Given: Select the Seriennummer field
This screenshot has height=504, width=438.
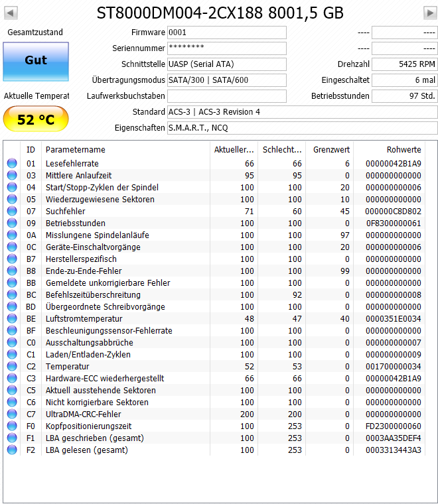Looking at the screenshot, I should pos(227,48).
